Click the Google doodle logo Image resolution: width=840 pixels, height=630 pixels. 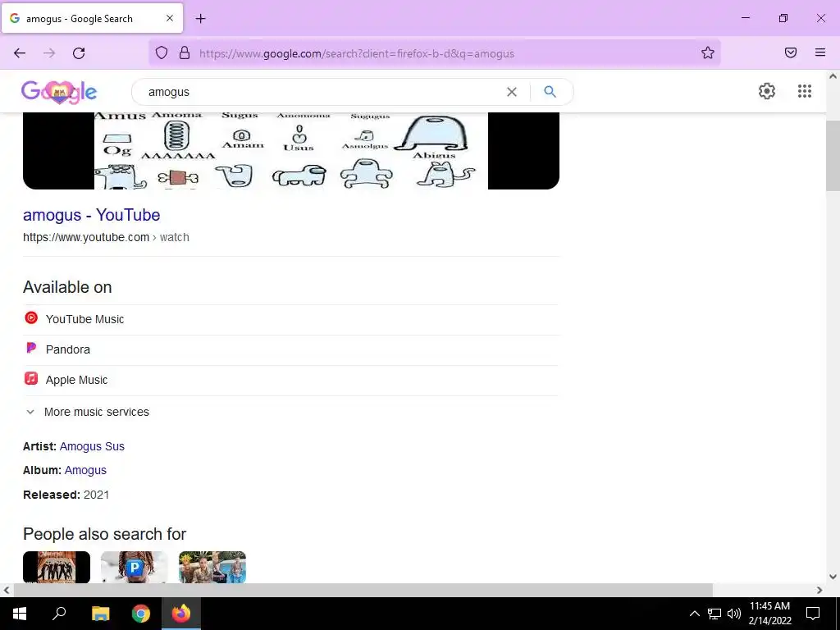click(x=59, y=92)
